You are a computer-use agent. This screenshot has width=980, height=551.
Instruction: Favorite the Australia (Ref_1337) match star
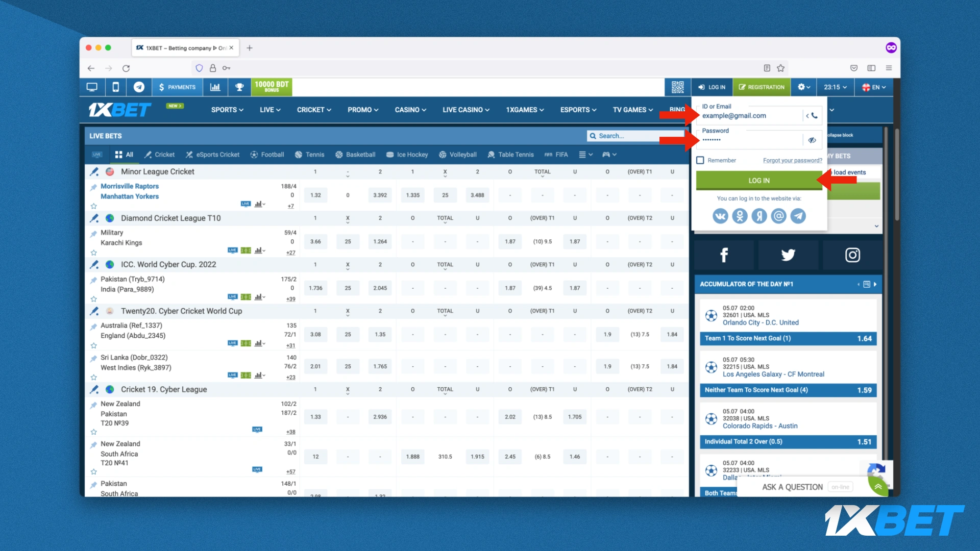[93, 345]
